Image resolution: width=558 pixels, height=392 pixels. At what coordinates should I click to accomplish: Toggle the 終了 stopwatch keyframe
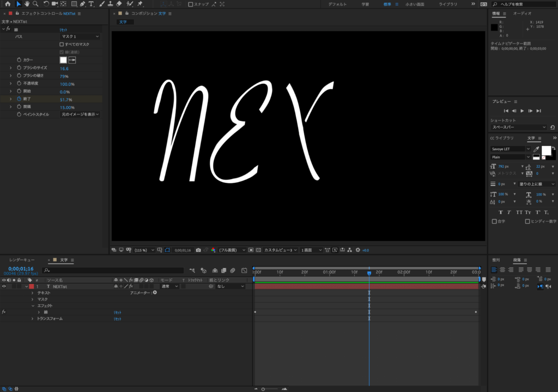point(19,99)
